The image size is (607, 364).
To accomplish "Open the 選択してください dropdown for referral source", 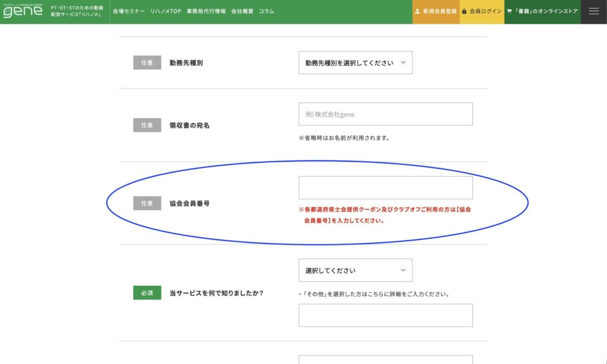I will coord(355,270).
